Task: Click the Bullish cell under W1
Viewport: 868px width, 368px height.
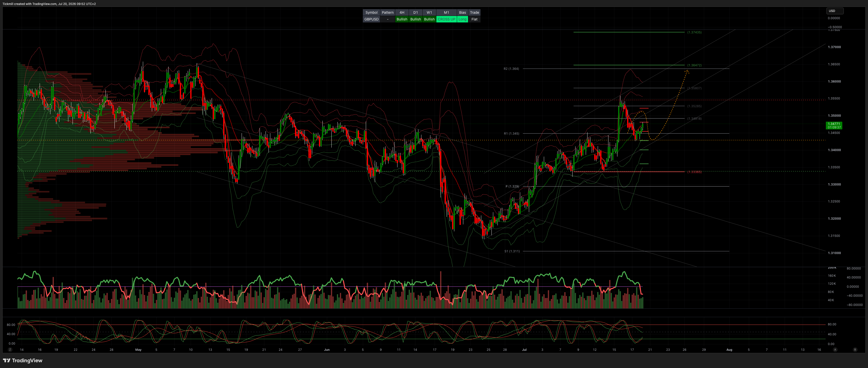Action: (x=429, y=19)
